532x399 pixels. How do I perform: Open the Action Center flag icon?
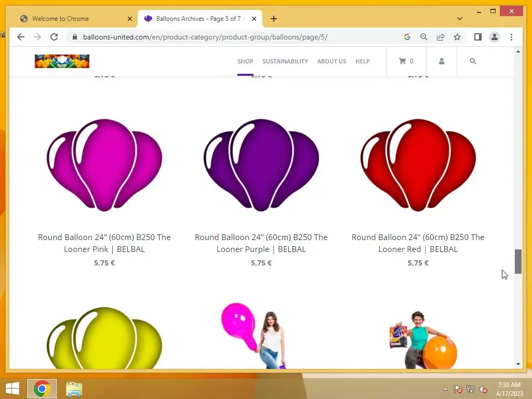point(458,389)
